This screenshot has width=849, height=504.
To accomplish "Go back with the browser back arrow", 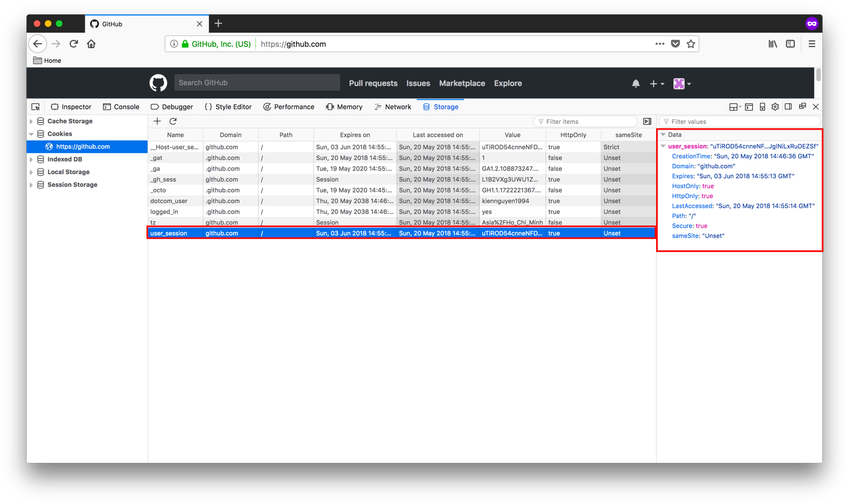I will pos(38,44).
